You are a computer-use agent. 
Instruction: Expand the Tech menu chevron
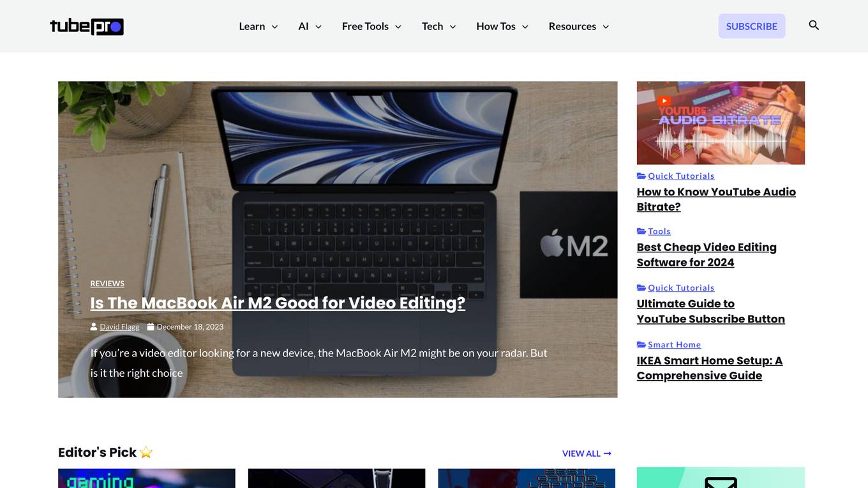(453, 27)
